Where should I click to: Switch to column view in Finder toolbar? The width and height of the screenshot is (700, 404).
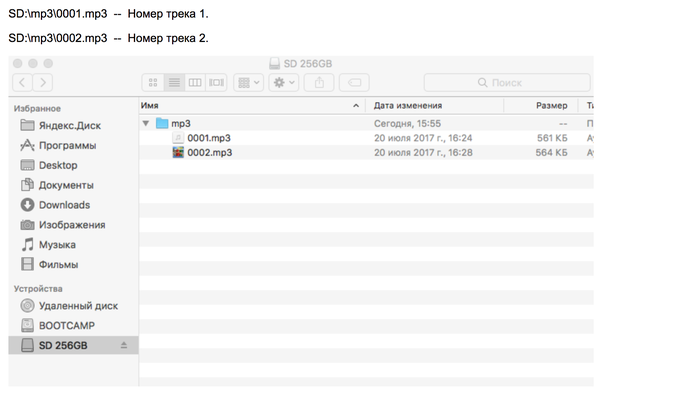(x=195, y=82)
